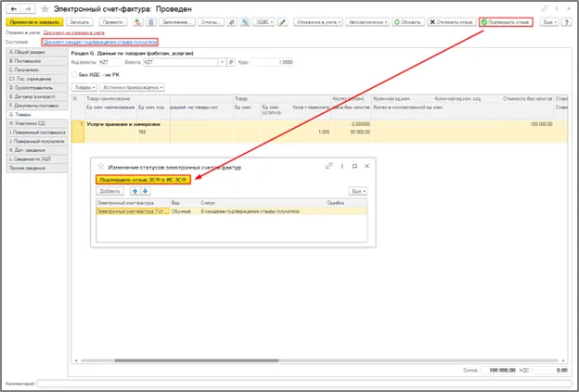The image size is (579, 392).
Task: Select the 'Услуги хранения и заморозки' table row
Action: pyautogui.click(x=319, y=132)
